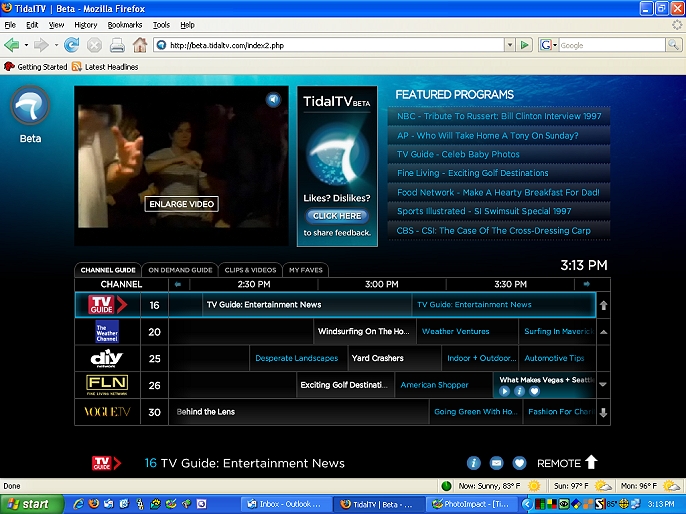
Task: Select the Behind the Lens program
Action: tap(299, 412)
